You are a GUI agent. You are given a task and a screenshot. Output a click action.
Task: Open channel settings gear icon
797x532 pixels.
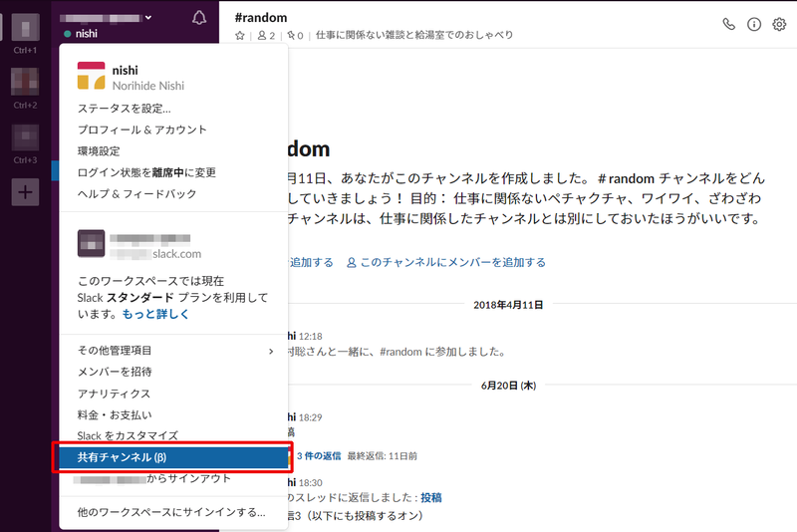(779, 24)
